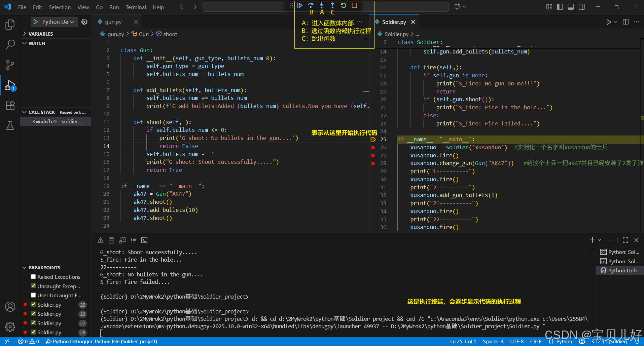Click Ln 25, Col 1 status item
The height and width of the screenshot is (346, 644).
(x=463, y=342)
